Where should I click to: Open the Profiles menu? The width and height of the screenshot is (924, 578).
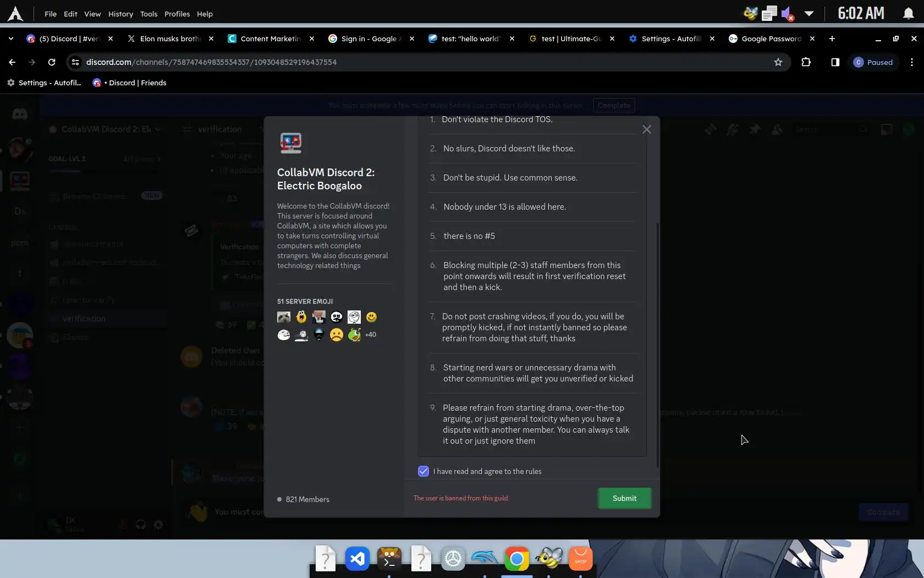[x=177, y=14]
